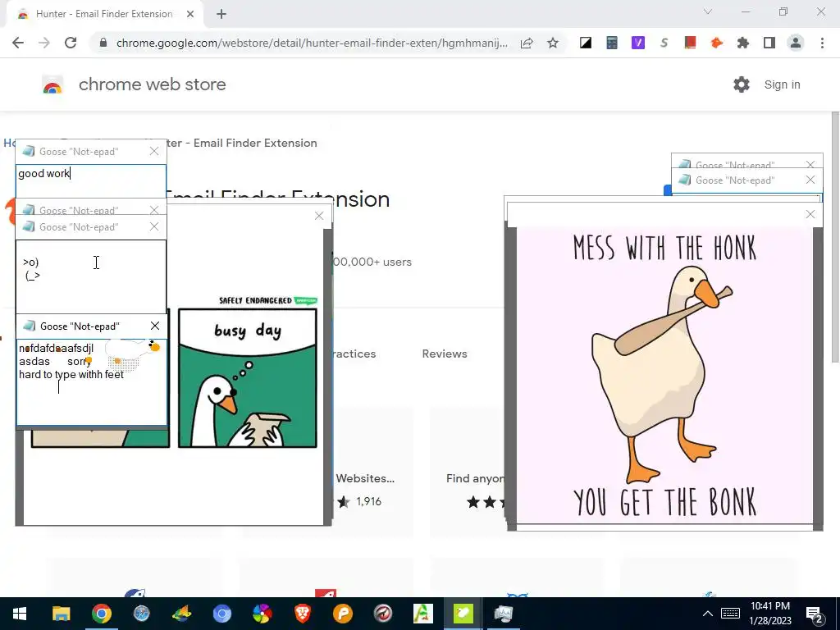Reload the Chrome Web Store page
The width and height of the screenshot is (840, 630).
tap(71, 43)
